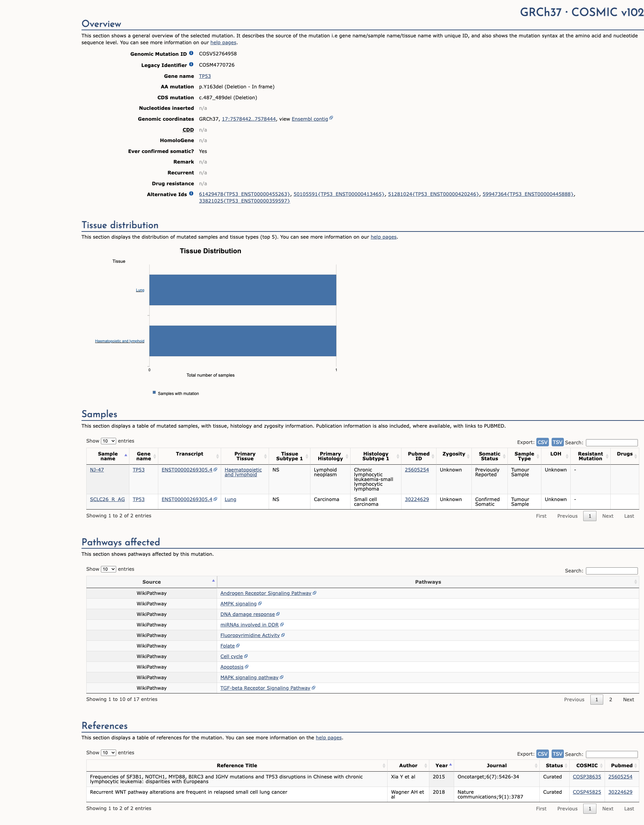
Task: Click external icon on NJ-47 transcript
Action: [215, 469]
